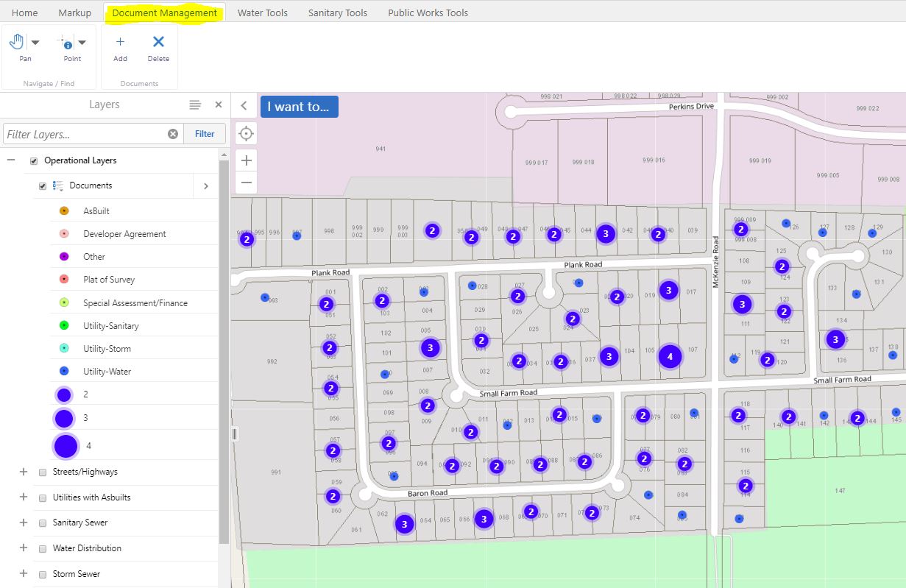The image size is (906, 588).
Task: Open the Pan tool dropdown arrow
Action: [35, 43]
